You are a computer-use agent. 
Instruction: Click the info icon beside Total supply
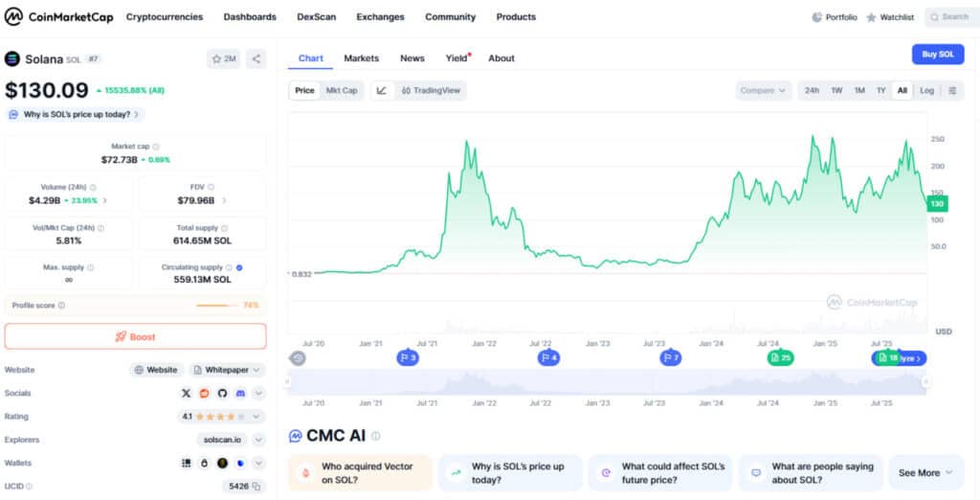click(224, 228)
